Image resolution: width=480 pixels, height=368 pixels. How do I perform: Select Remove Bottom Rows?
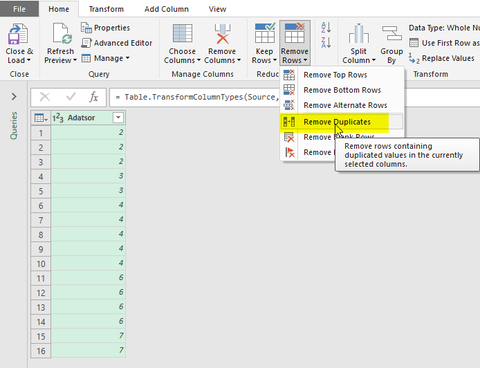point(342,90)
